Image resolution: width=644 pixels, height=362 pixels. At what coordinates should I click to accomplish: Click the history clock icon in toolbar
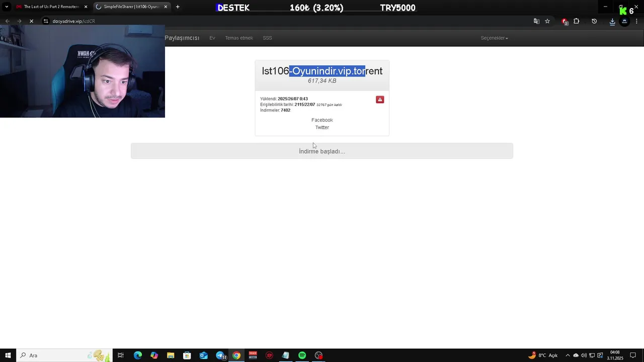594,21
